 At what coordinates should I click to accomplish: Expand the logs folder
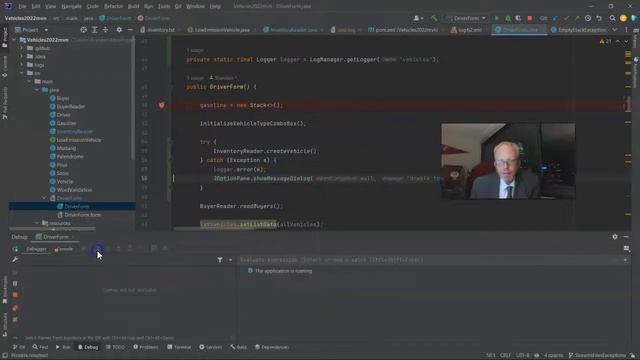(22, 65)
